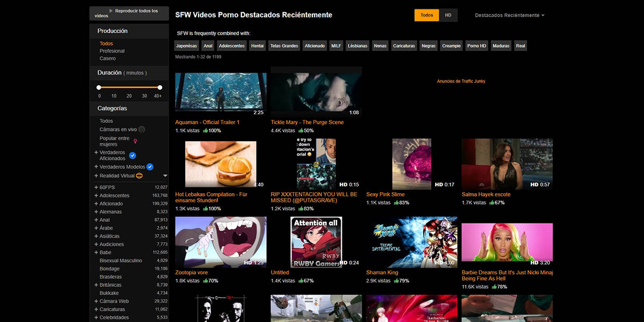Image resolution: width=644 pixels, height=322 pixels.
Task: Expand the Asiáticas category plus sign
Action: coord(96,236)
